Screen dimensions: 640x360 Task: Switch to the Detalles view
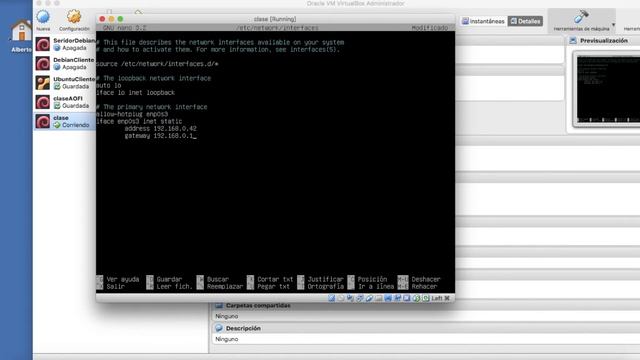point(525,21)
